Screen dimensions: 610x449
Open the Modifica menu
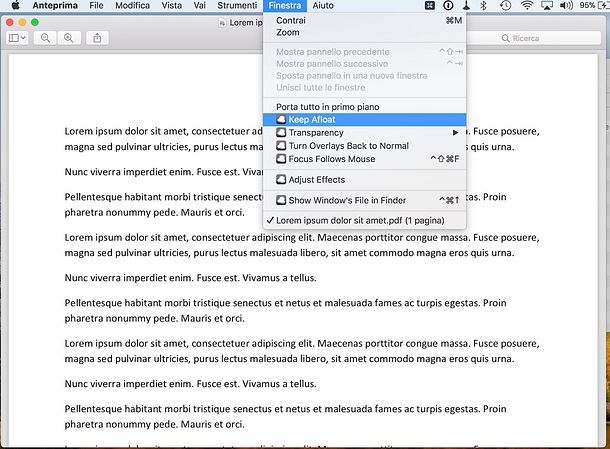click(132, 5)
